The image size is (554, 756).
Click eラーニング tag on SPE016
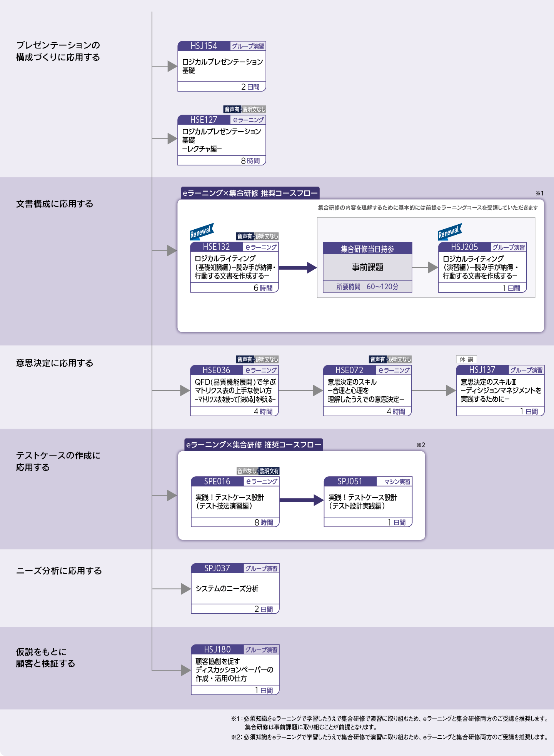[x=262, y=482]
